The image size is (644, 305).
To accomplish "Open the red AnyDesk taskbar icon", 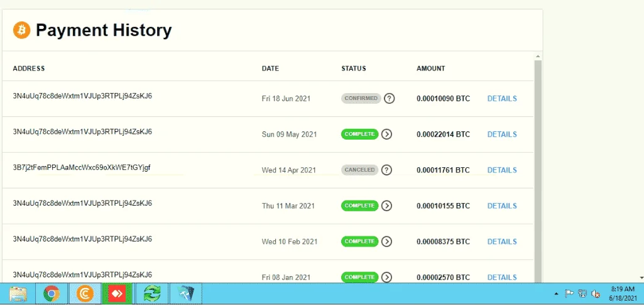I will pos(117,294).
